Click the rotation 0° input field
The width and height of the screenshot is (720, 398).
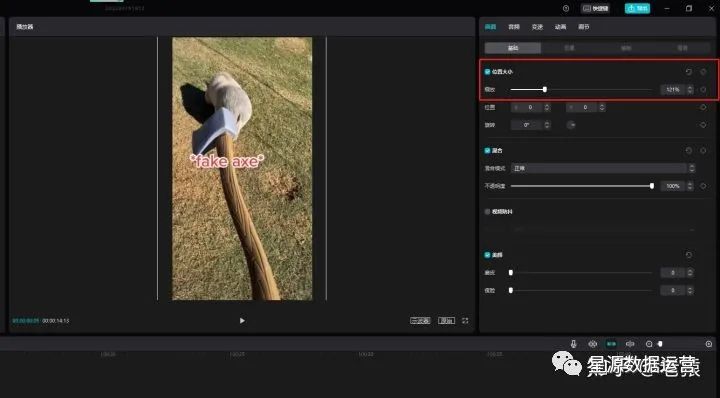point(527,125)
